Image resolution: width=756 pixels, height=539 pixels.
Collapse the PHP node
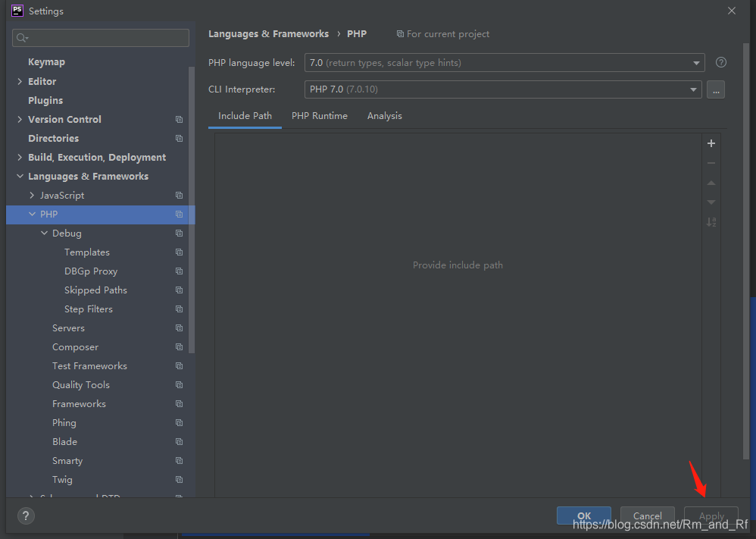pos(32,215)
